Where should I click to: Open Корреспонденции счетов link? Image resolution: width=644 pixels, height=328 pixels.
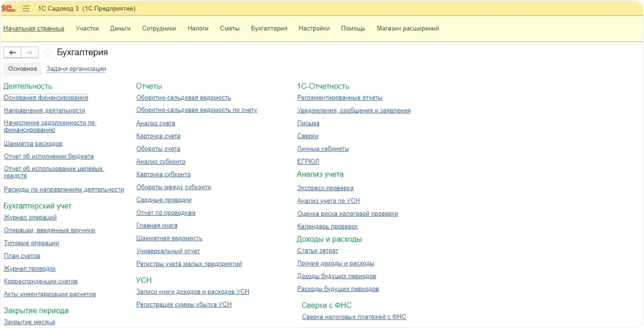coord(41,281)
